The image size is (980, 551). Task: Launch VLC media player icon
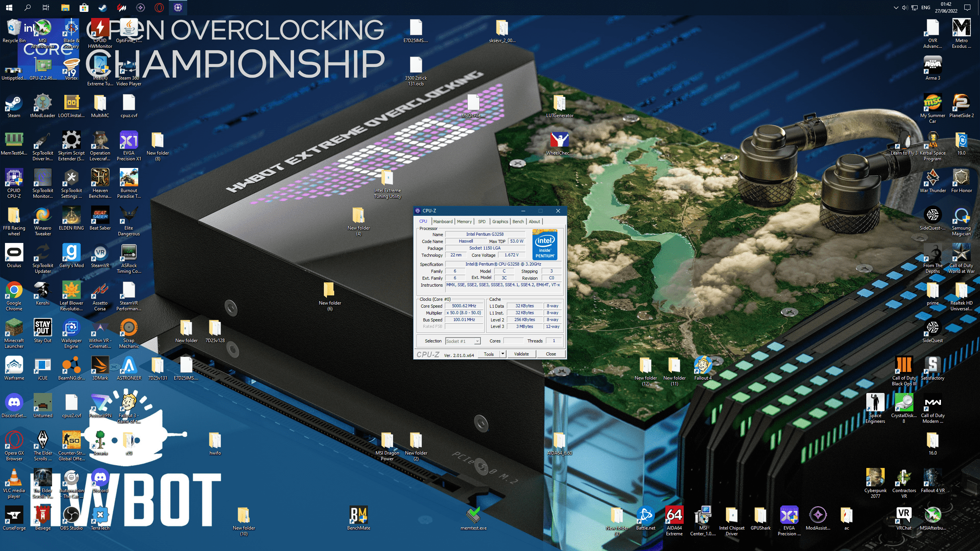click(14, 484)
